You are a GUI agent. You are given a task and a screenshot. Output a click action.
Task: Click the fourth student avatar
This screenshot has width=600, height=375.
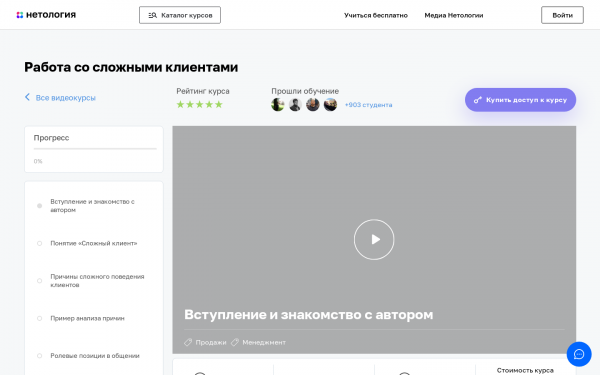[x=330, y=104]
